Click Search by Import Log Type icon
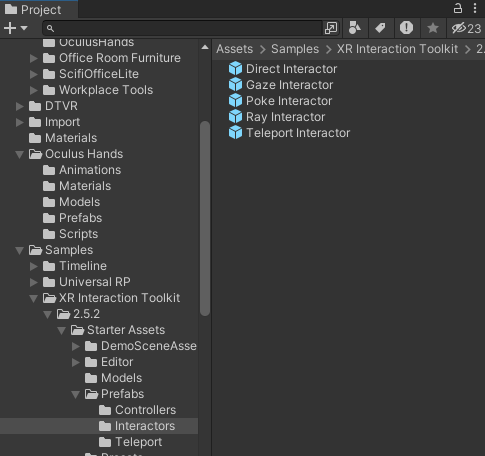 pos(406,28)
